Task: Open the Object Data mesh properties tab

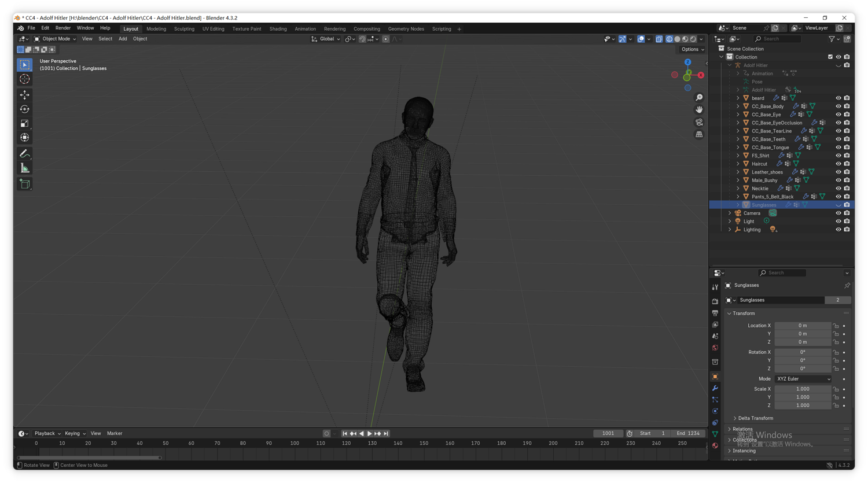Action: [x=715, y=434]
